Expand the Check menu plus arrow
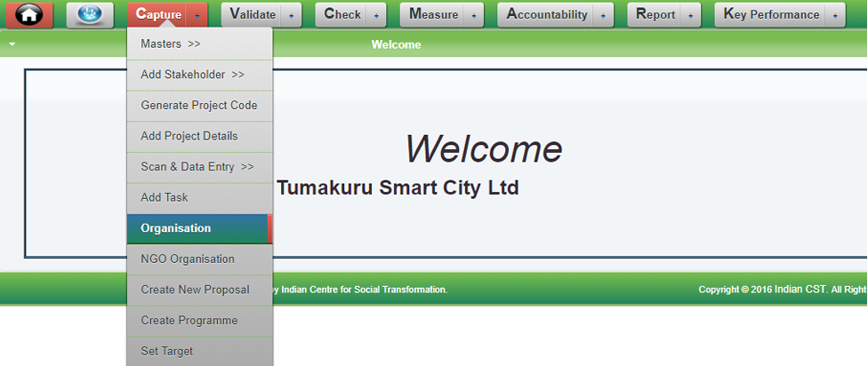The image size is (868, 366). (x=376, y=15)
